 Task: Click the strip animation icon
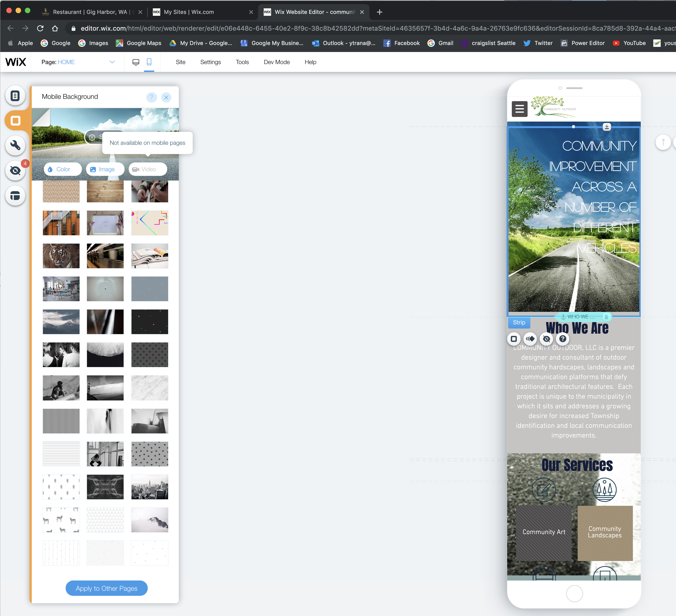click(530, 339)
